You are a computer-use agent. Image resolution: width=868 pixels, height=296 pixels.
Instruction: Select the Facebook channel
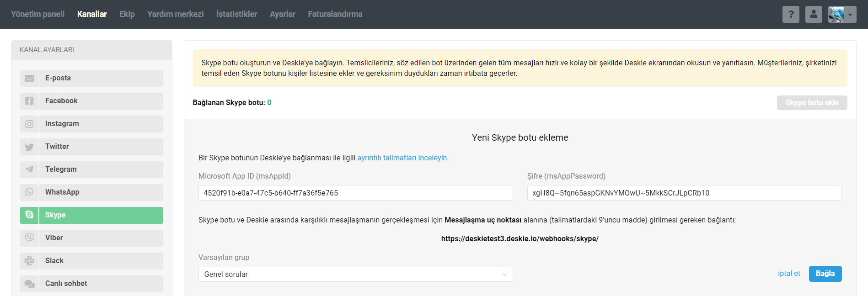[x=91, y=101]
